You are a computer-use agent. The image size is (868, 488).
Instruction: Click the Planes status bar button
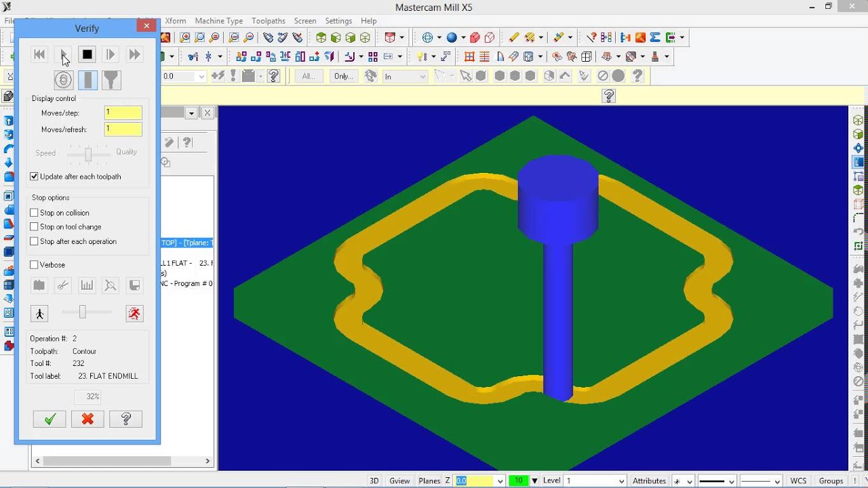[429, 481]
